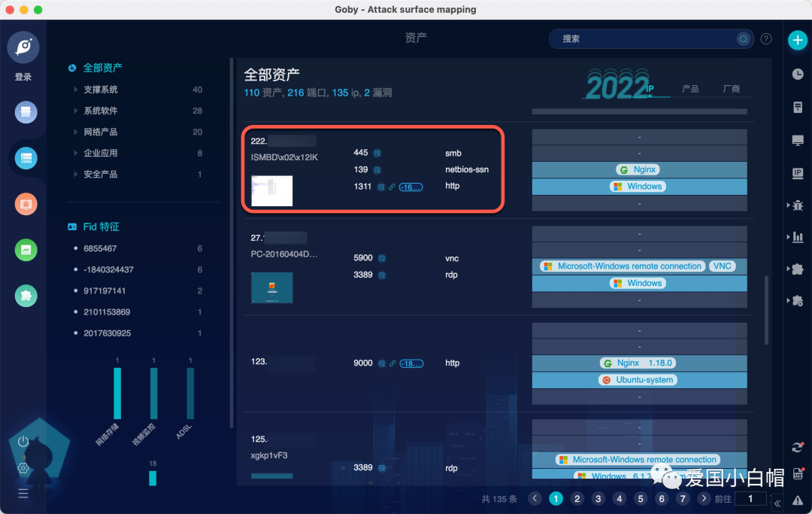Click the link icon beside port 1311
This screenshot has width=812, height=514.
click(392, 187)
